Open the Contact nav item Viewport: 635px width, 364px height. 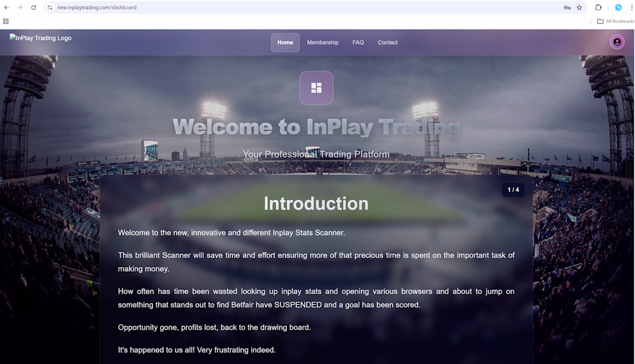tap(387, 43)
